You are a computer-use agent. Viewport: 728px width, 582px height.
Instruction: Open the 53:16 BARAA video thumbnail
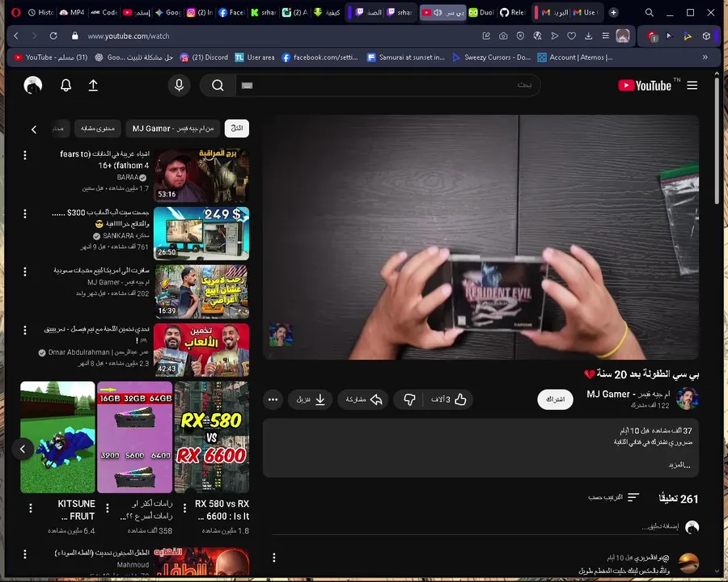pyautogui.click(x=201, y=175)
